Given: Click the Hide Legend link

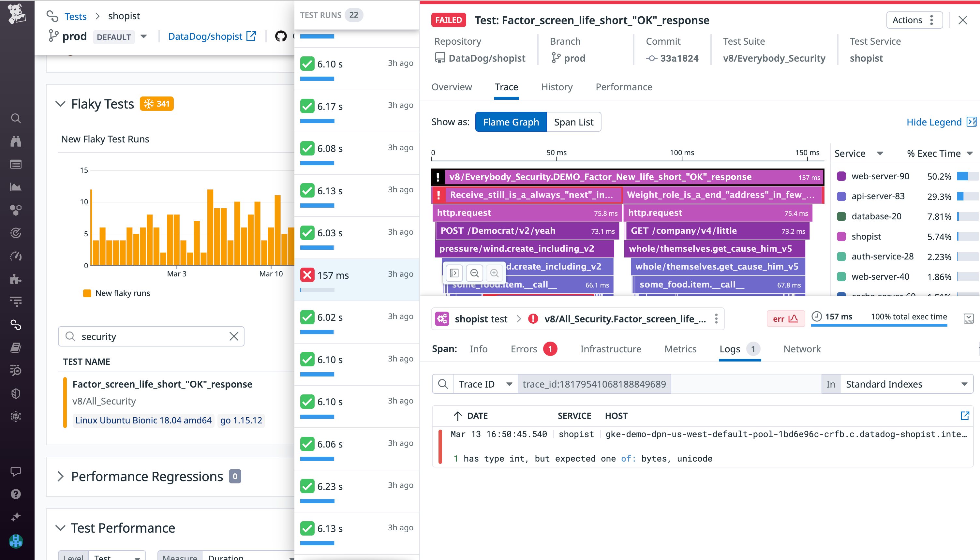Looking at the screenshot, I should click(935, 122).
